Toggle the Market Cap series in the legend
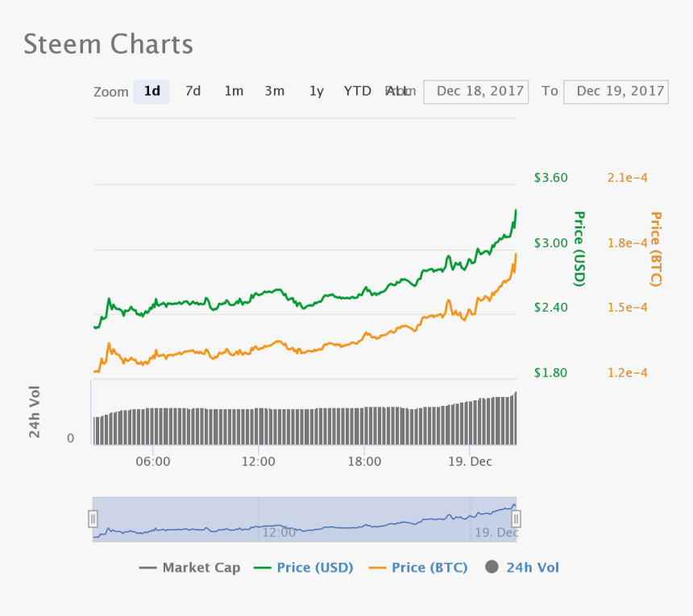Image resolution: width=693 pixels, height=616 pixels. tap(190, 568)
